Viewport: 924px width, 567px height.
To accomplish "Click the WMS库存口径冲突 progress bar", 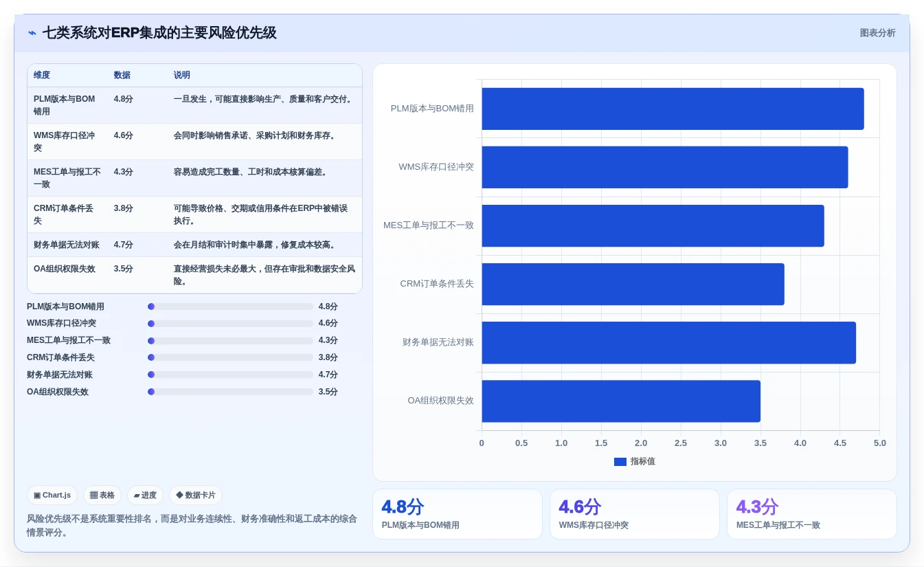I will (x=230, y=323).
